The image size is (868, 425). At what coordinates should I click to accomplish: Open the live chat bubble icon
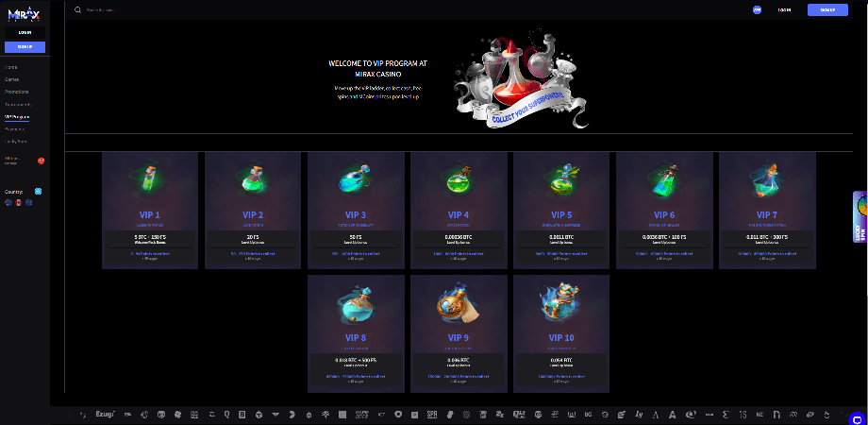(856, 416)
